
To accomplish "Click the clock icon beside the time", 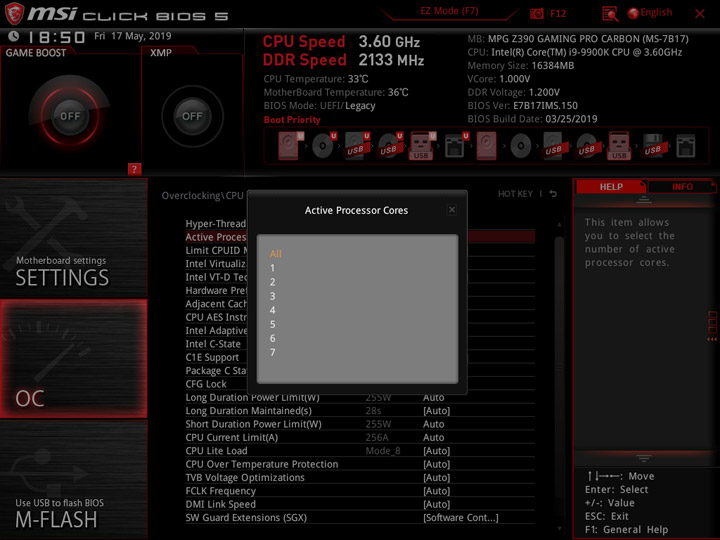I will click(x=14, y=36).
